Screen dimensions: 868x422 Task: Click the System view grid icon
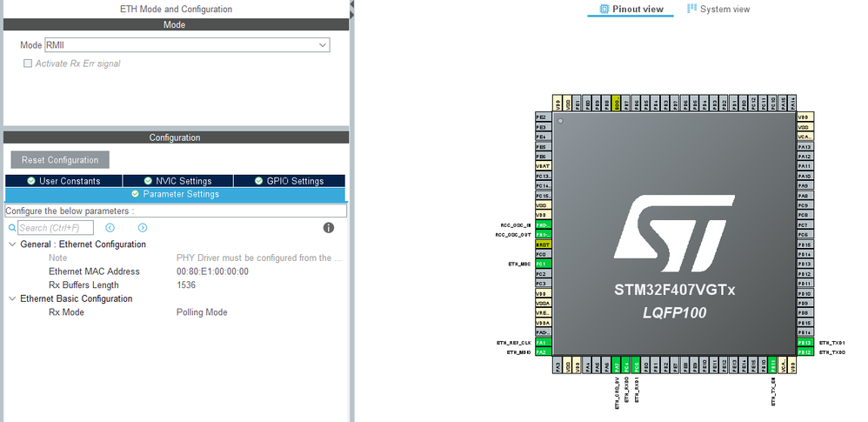[x=691, y=9]
